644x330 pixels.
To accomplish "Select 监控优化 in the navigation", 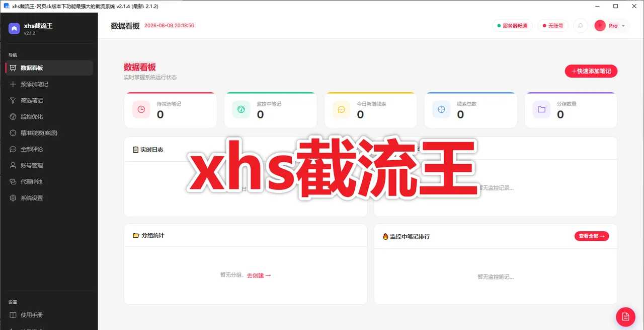I will [49, 116].
